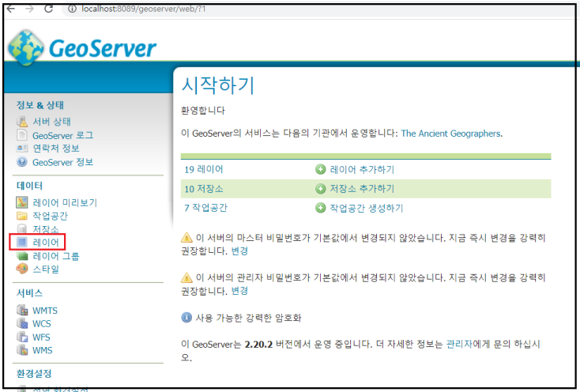The image size is (580, 392).
Task: Click the 서비스 section heading
Action: 29,293
